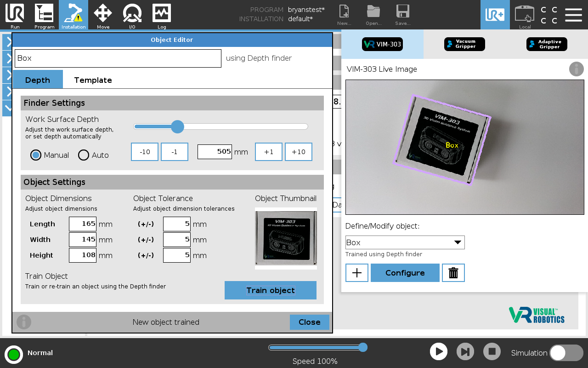The height and width of the screenshot is (368, 588).
Task: Click the stop program control
Action: pyautogui.click(x=492, y=352)
